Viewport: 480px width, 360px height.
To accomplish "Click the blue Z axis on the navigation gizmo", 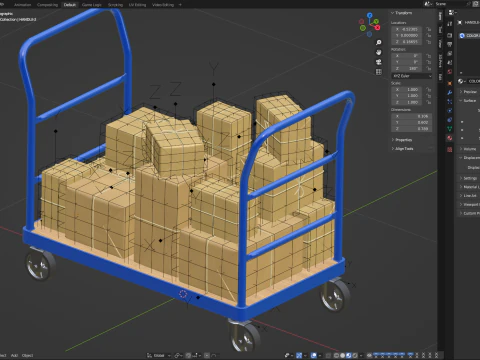I will coord(370,15).
